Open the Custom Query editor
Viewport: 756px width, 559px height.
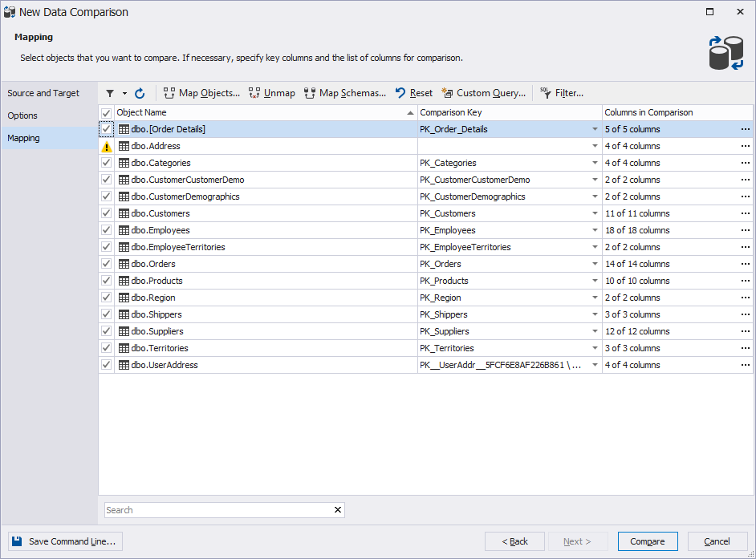click(x=484, y=93)
